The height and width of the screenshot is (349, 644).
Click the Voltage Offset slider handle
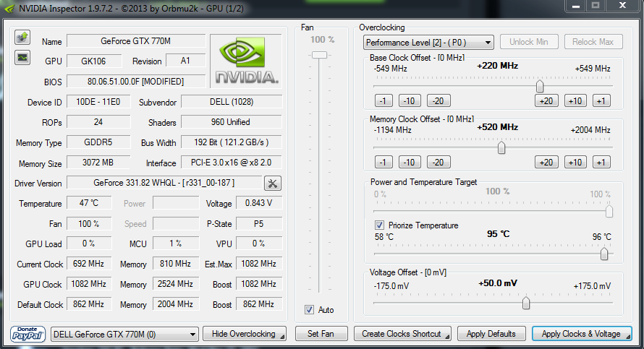(x=526, y=303)
